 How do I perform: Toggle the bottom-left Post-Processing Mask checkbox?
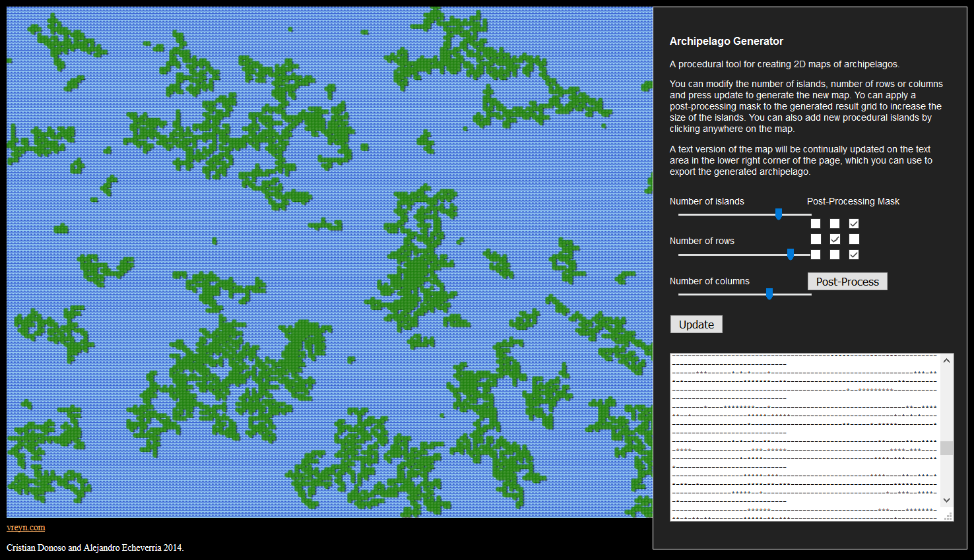[816, 255]
